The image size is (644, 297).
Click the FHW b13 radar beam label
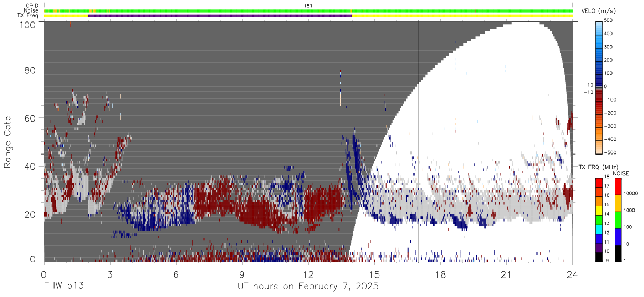[63, 287]
